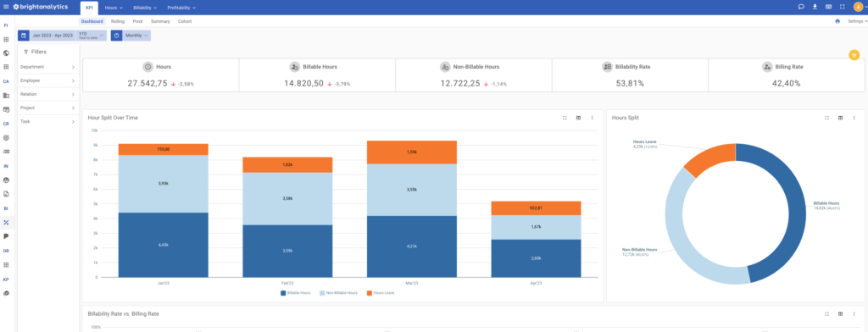
Task: Open the orange user avatar menu
Action: point(858,7)
